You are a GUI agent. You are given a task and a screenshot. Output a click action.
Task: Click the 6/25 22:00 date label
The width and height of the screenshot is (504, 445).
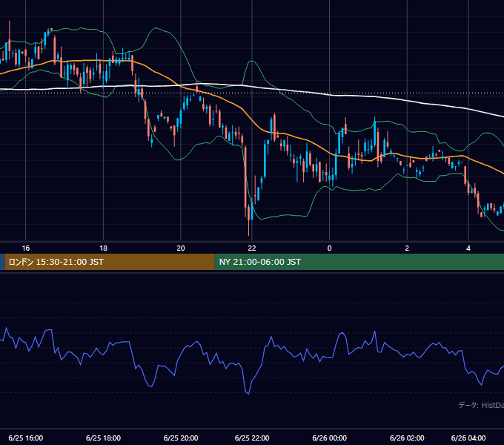click(252, 438)
